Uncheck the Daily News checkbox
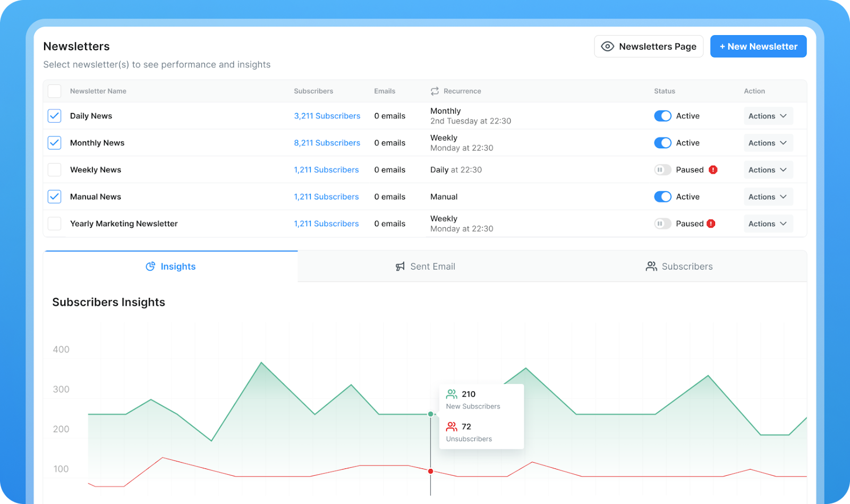 coord(54,116)
